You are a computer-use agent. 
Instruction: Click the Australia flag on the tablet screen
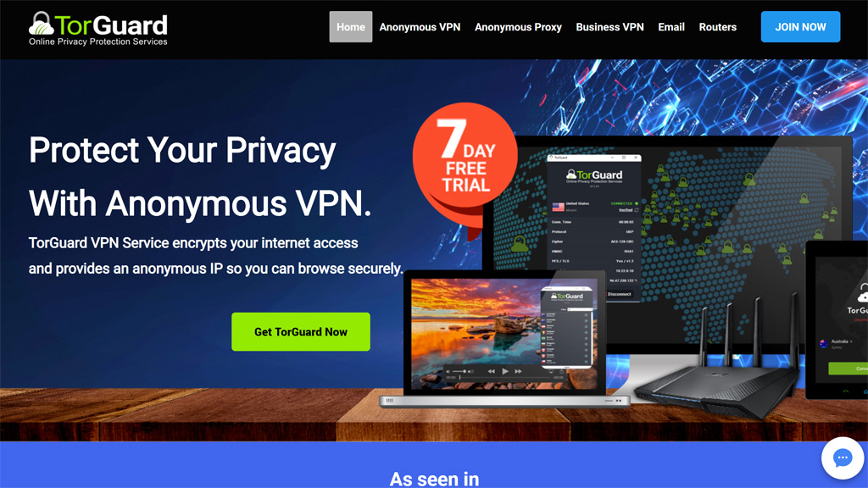click(824, 344)
